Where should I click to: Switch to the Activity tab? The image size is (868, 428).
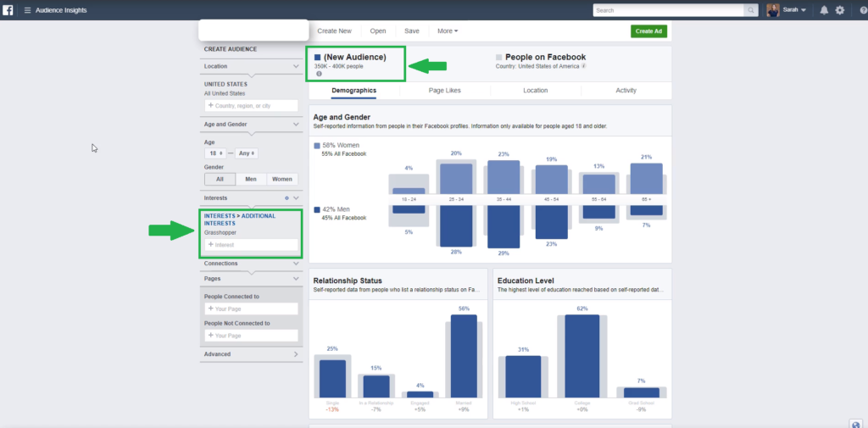tap(626, 90)
